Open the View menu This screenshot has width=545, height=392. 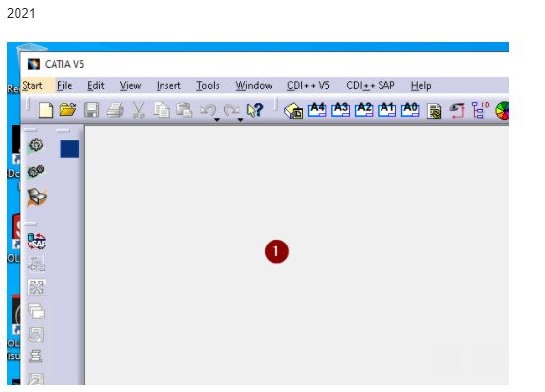(x=130, y=86)
